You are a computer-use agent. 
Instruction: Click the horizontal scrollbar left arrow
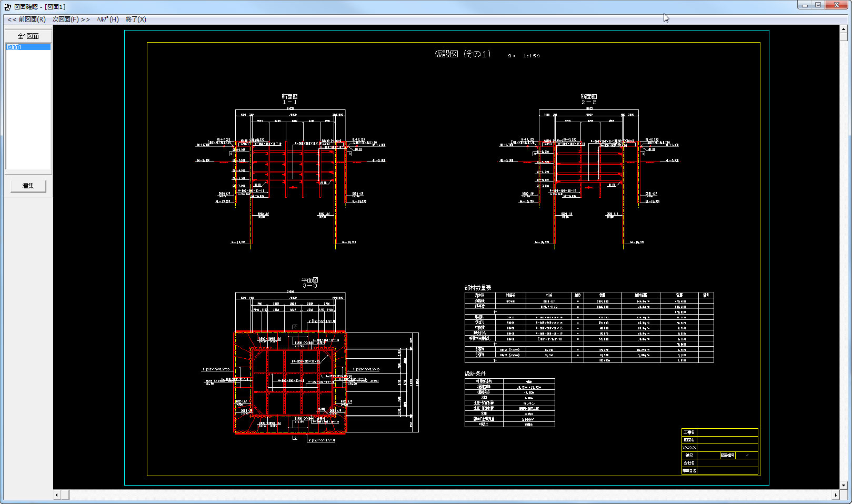click(x=57, y=495)
